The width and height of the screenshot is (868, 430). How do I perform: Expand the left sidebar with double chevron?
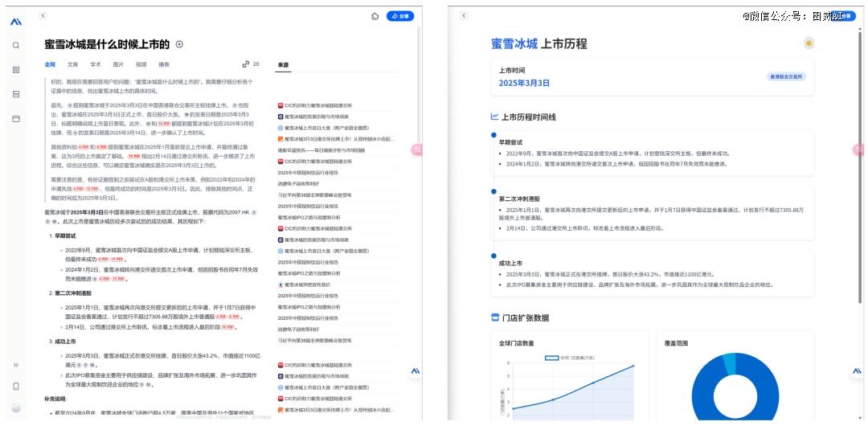(16, 365)
